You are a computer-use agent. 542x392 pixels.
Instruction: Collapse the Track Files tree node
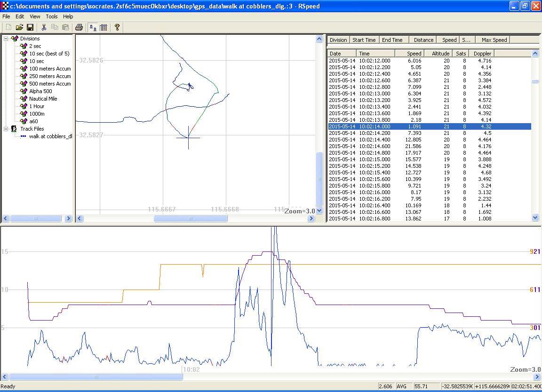click(x=6, y=129)
